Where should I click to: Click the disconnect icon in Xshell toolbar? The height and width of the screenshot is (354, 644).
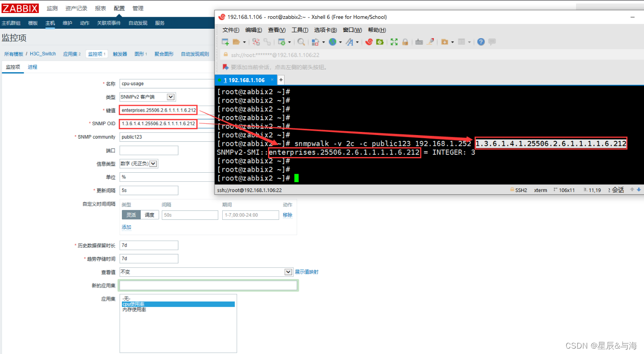256,42
